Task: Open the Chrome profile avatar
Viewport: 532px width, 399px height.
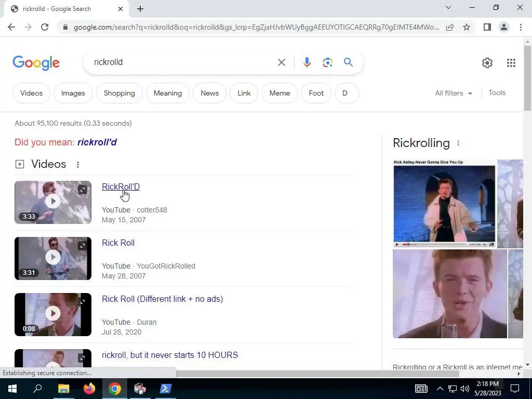Action: click(x=504, y=27)
